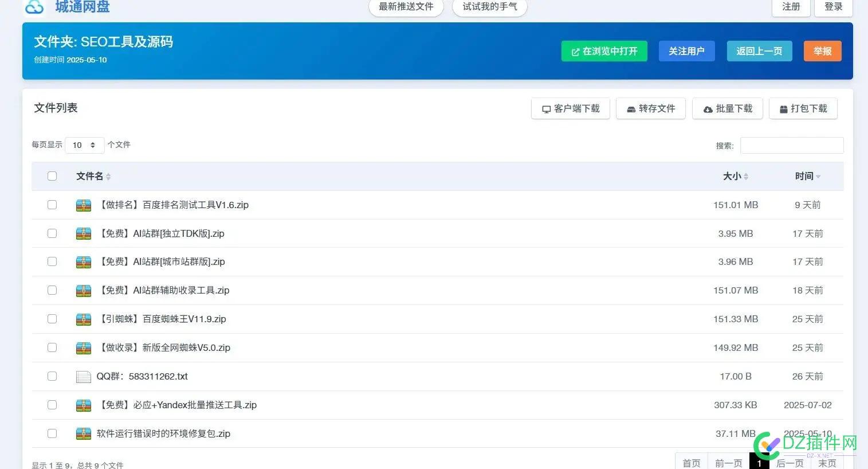Screen dimensions: 868x469
Task: Click the 3.95 MB size value
Action: [x=736, y=233]
